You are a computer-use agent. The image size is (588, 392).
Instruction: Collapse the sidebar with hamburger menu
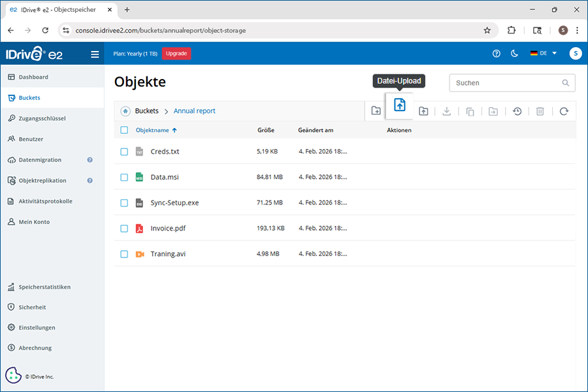(x=95, y=54)
